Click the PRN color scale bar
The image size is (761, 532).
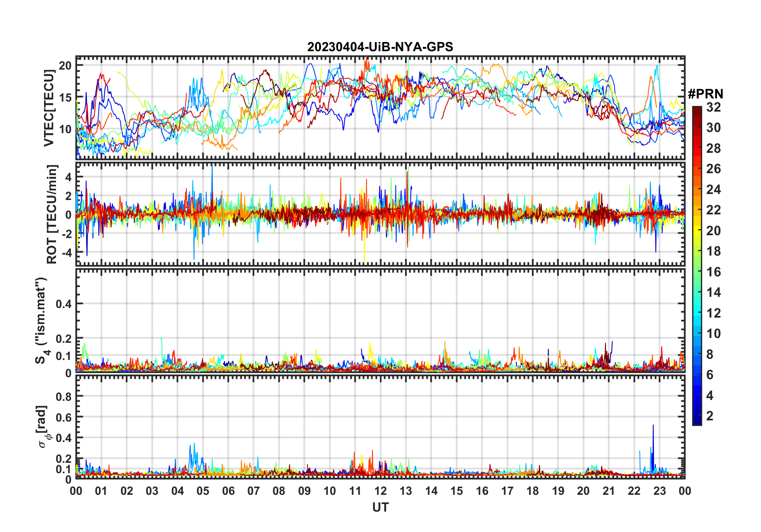pos(697,266)
